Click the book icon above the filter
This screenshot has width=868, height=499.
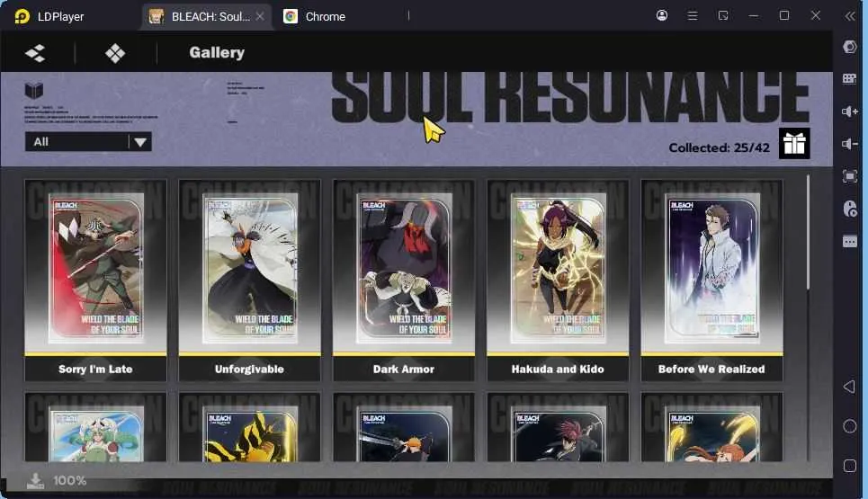coord(34,90)
